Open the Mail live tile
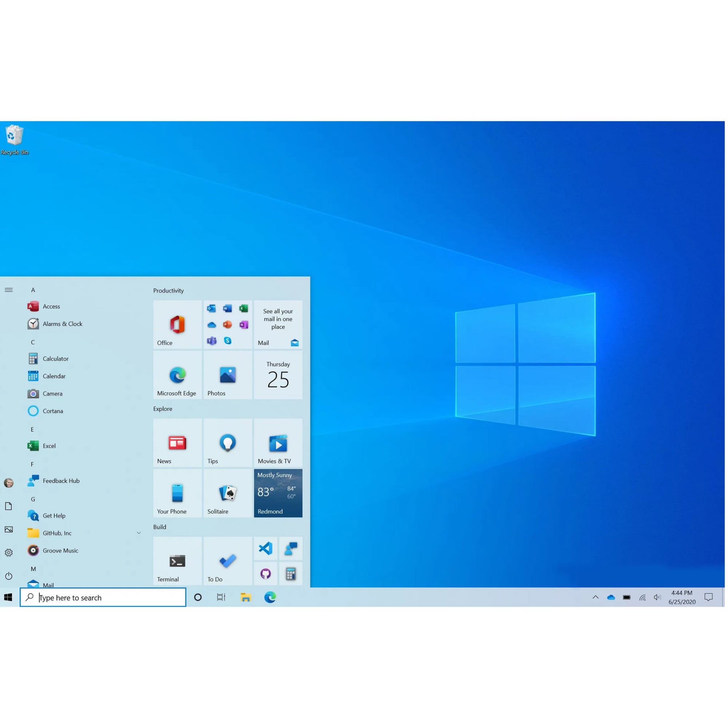 click(278, 324)
